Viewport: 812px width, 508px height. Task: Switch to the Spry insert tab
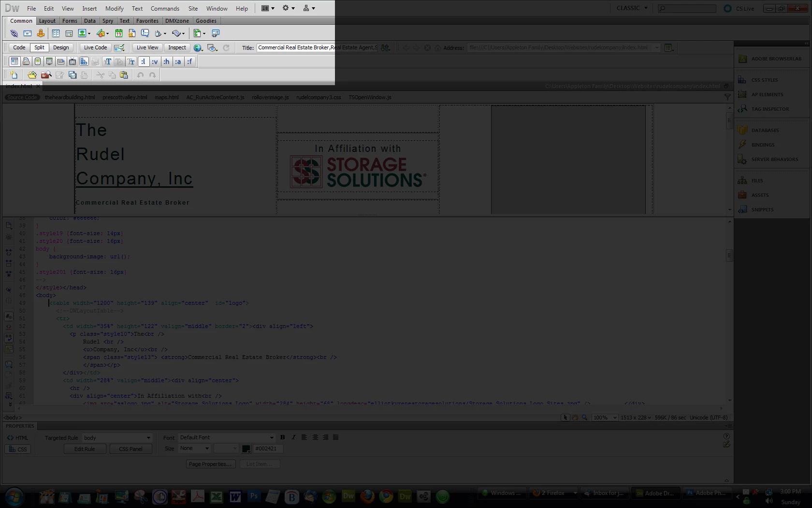108,21
